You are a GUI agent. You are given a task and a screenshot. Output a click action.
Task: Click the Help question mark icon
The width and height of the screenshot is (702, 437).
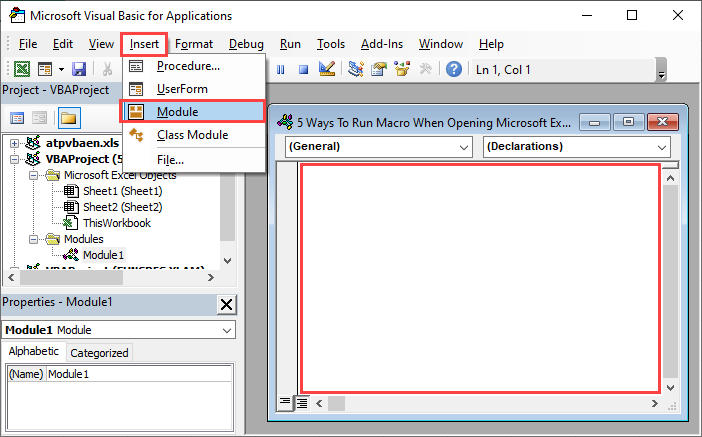tap(454, 69)
